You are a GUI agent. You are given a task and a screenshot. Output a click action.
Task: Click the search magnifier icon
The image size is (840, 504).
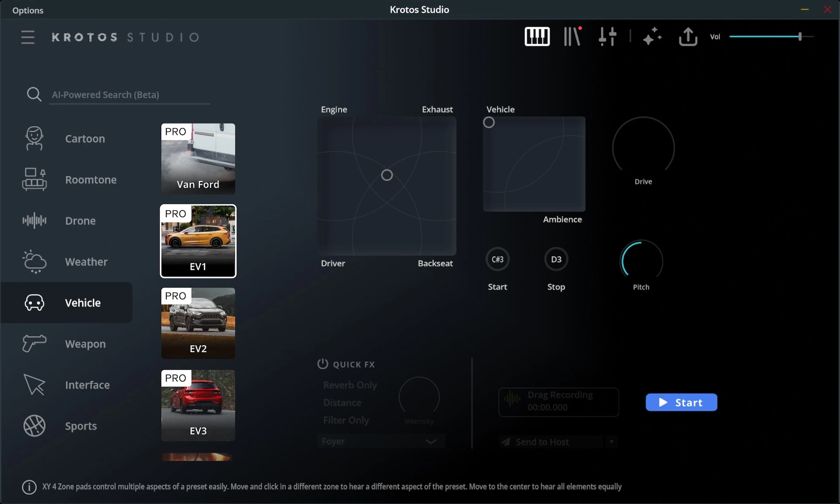click(34, 94)
